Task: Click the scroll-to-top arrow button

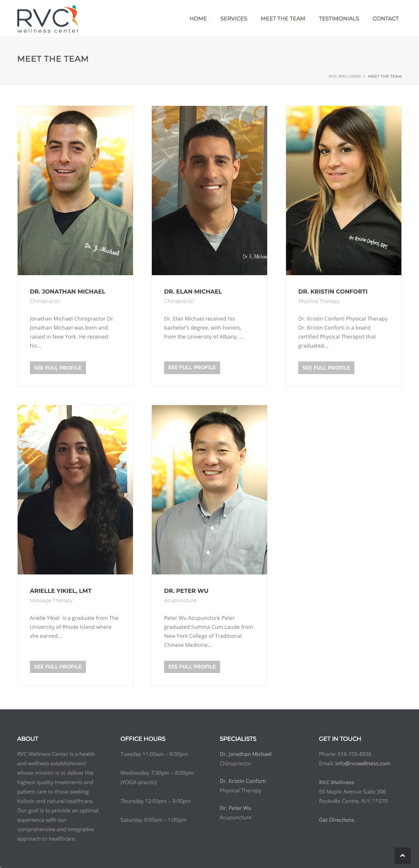Action: [402, 855]
